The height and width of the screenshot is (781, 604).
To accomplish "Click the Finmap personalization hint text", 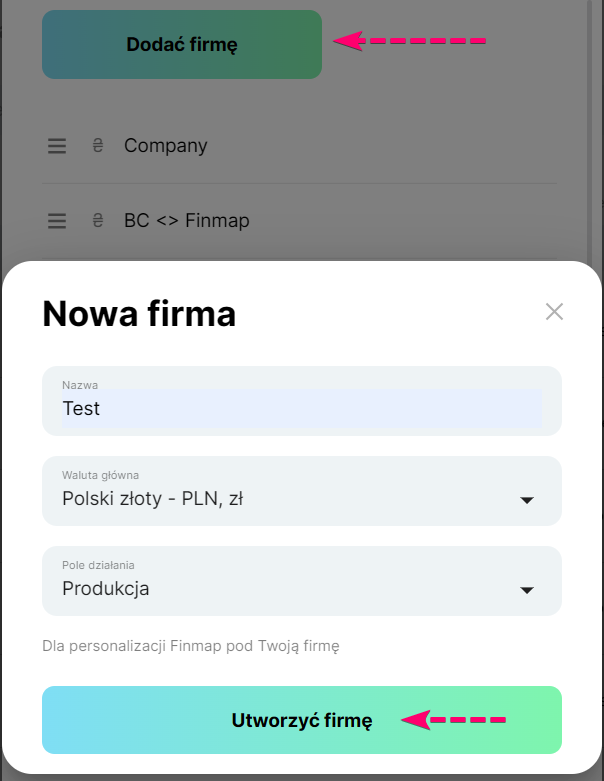I will point(191,646).
